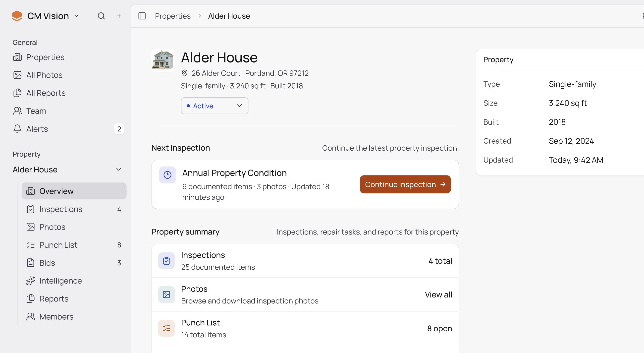
Task: Open the CM Vision workspace dropdown chevron
Action: (x=76, y=16)
